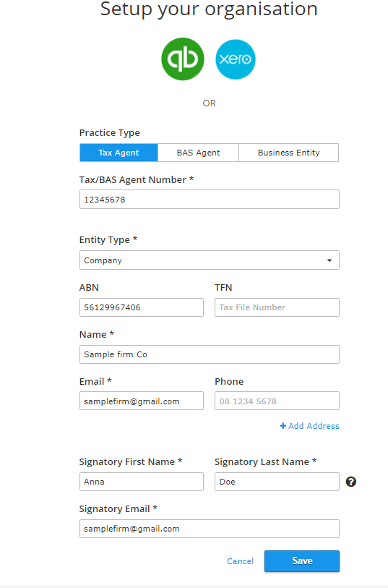Open the Entity Type dropdown
This screenshot has width=388, height=588.
210,260
